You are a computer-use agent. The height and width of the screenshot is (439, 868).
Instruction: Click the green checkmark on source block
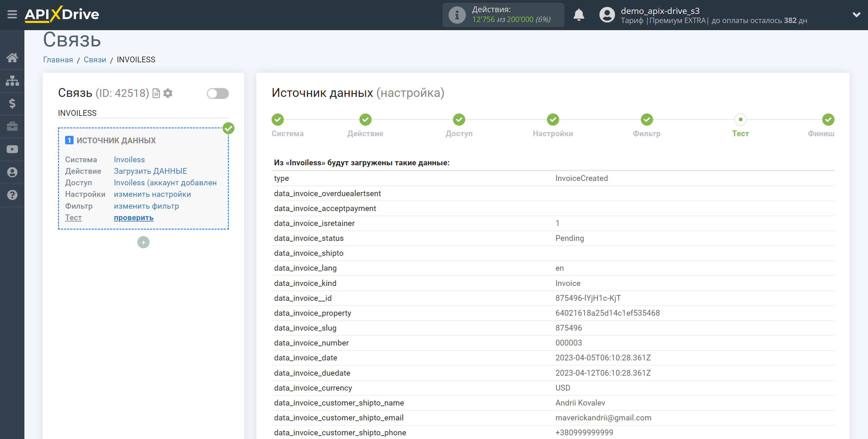229,128
